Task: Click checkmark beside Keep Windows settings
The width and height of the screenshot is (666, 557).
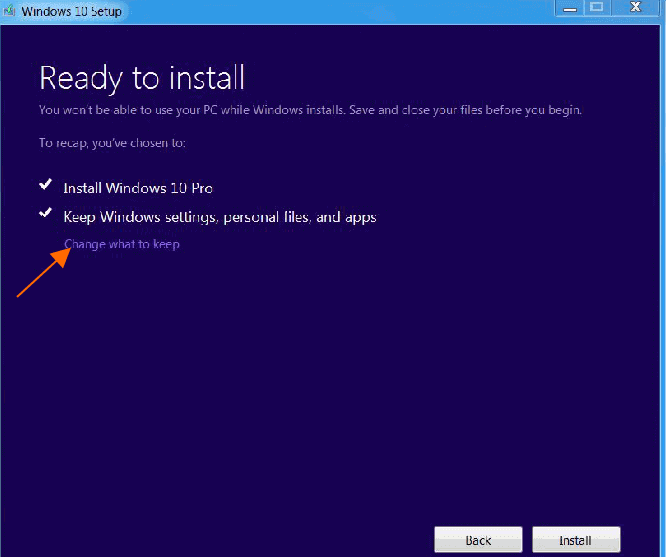Action: point(45,212)
